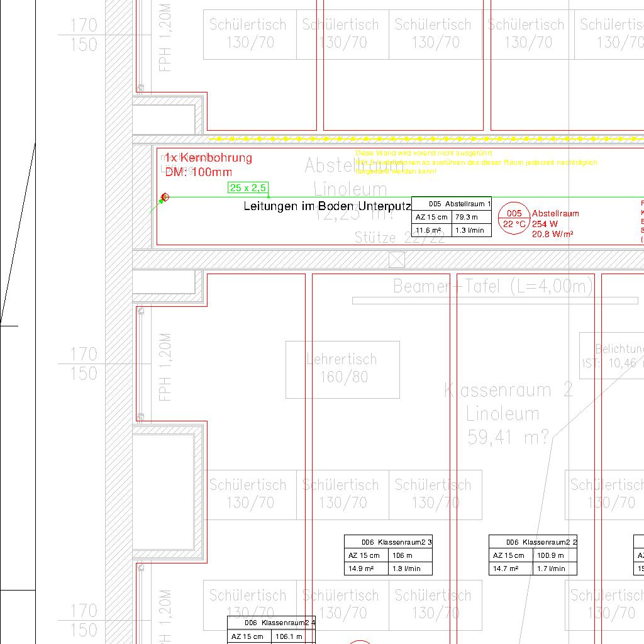The width and height of the screenshot is (644, 644).
Task: Click the 006 Klassenraum2 3 table header
Action: [388, 542]
